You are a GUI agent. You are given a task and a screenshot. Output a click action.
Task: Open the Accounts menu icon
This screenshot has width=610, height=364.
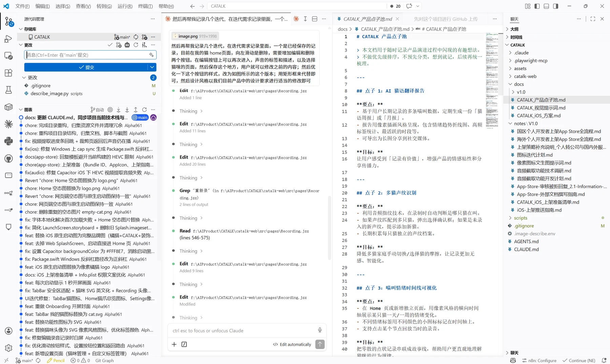pyautogui.click(x=8, y=331)
